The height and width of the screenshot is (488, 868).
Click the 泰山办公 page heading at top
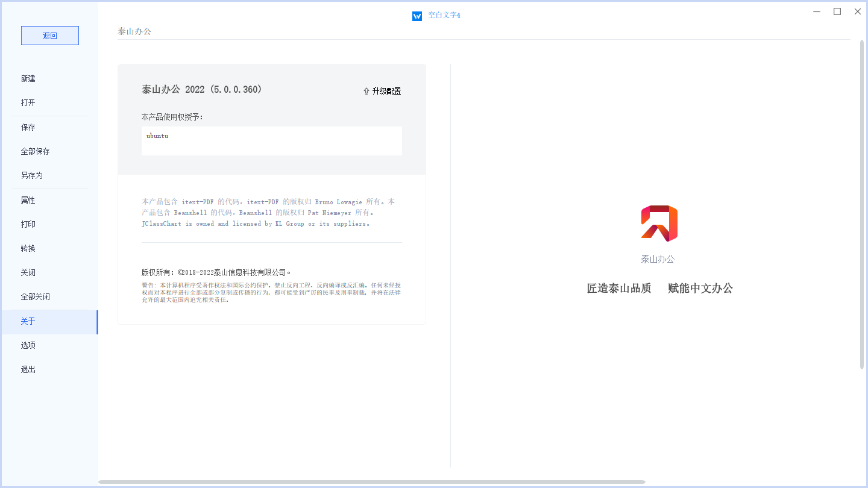(134, 31)
